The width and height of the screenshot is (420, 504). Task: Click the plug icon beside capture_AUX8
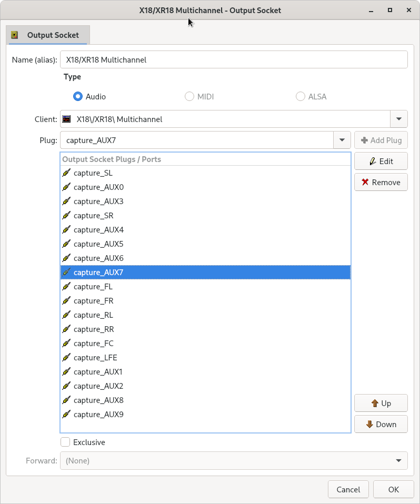66,400
